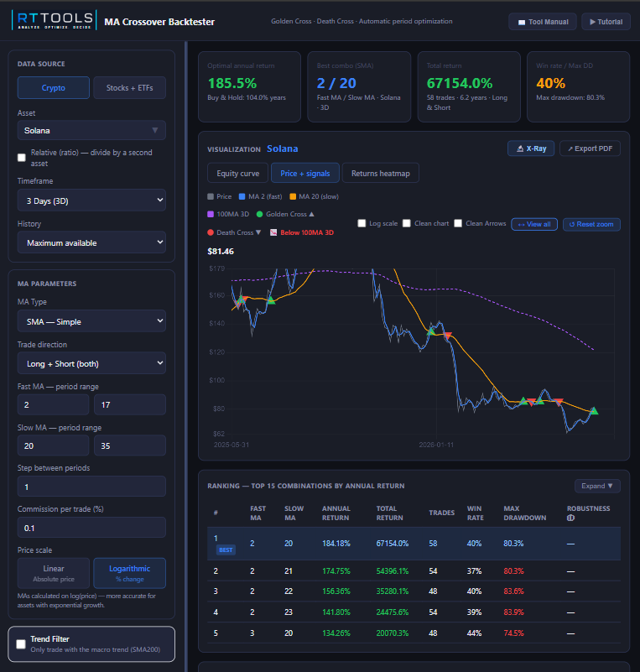Open the Asset dropdown showing Solana

[91, 130]
